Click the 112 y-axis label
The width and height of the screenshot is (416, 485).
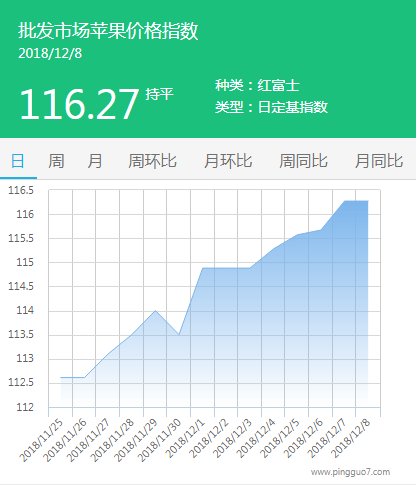[25, 407]
